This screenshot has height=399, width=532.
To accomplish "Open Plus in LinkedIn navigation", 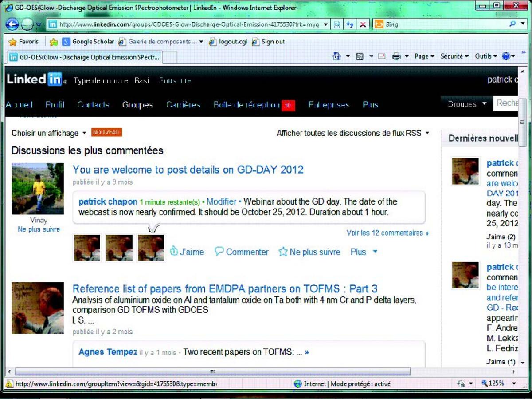I will coord(370,105).
